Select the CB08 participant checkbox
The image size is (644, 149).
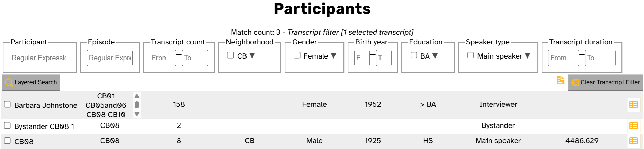pyautogui.click(x=7, y=141)
